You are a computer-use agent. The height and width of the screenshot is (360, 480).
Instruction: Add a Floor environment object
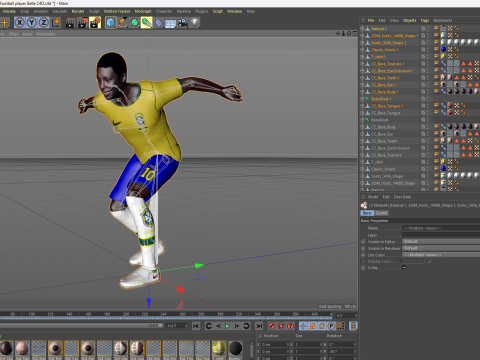point(171,23)
